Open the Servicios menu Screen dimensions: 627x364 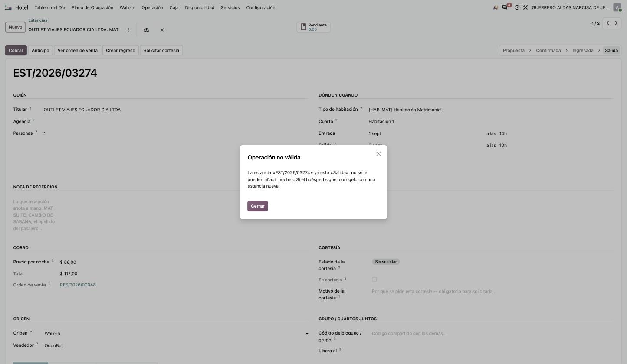tap(230, 8)
